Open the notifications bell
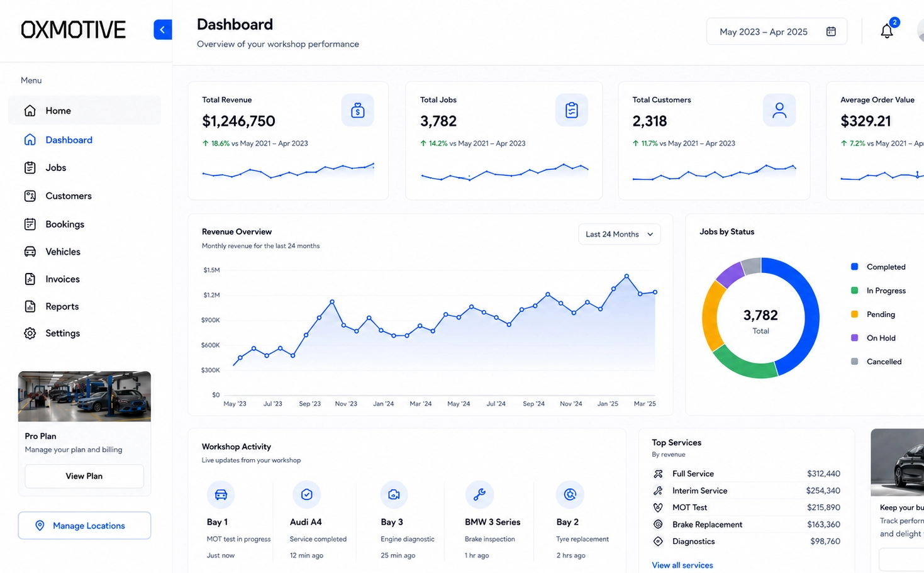The image size is (924, 573). 887,31
